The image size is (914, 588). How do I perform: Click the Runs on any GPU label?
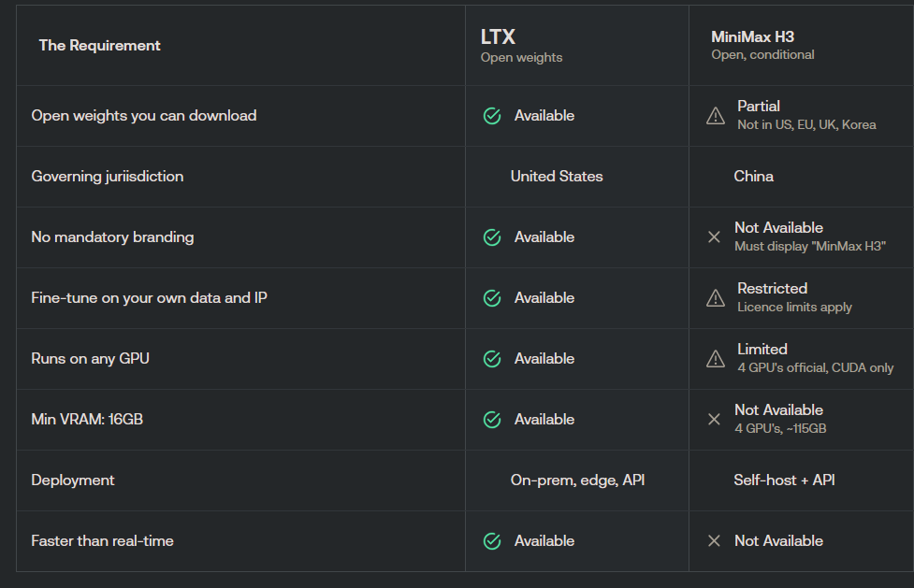[91, 358]
